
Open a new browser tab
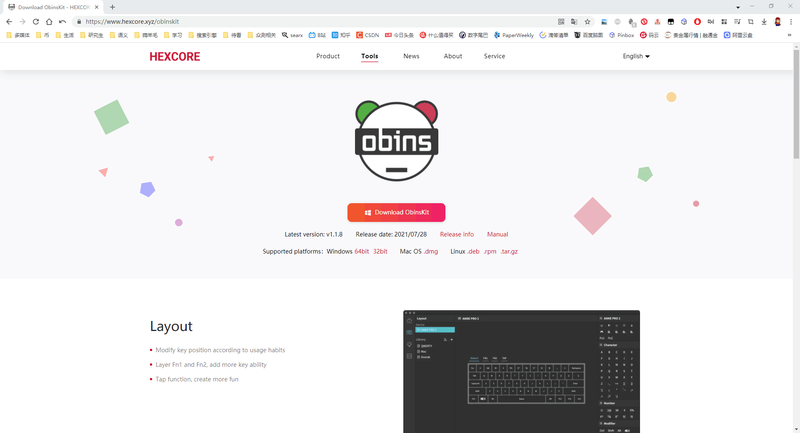pos(112,7)
